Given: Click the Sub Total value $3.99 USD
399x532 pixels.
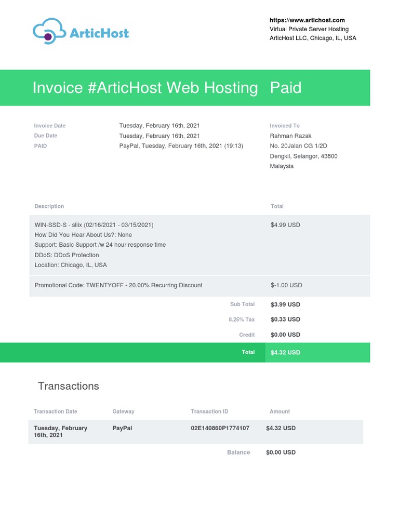Looking at the screenshot, I should pyautogui.click(x=285, y=304).
